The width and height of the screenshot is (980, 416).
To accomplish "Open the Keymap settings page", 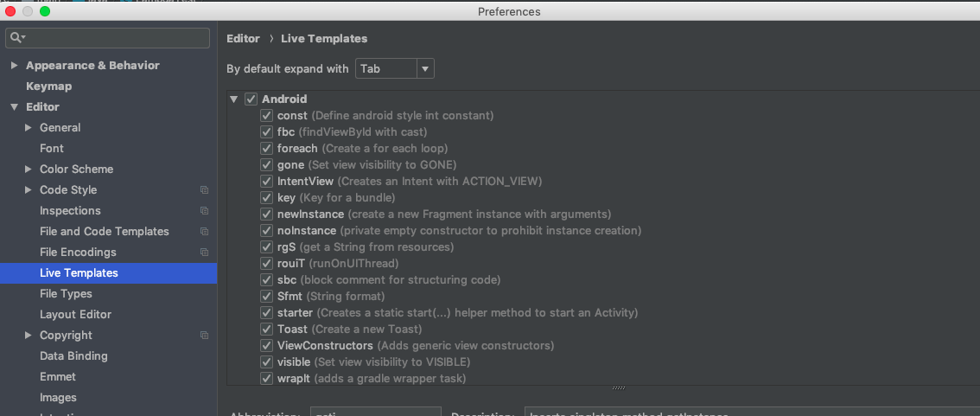I will (48, 86).
